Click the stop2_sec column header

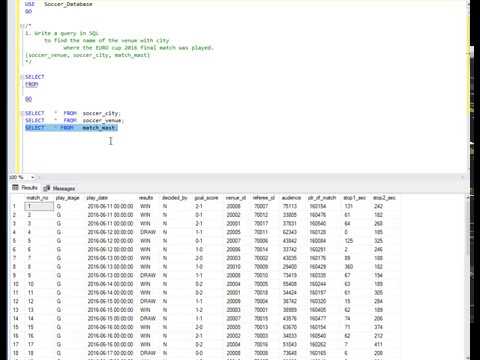384,198
